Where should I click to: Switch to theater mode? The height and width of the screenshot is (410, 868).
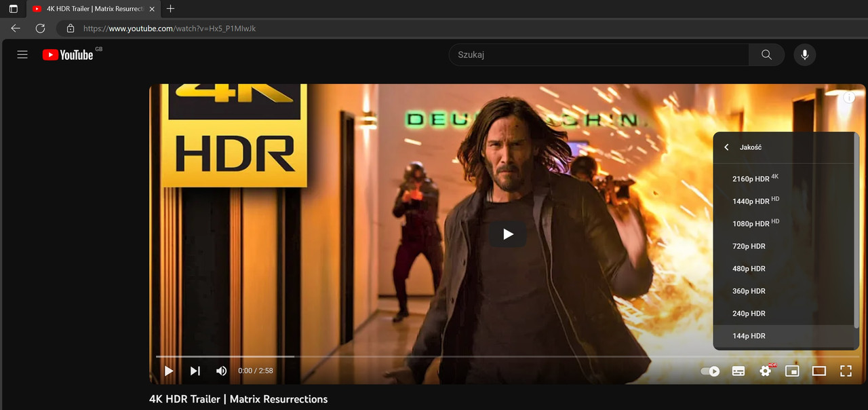point(819,371)
